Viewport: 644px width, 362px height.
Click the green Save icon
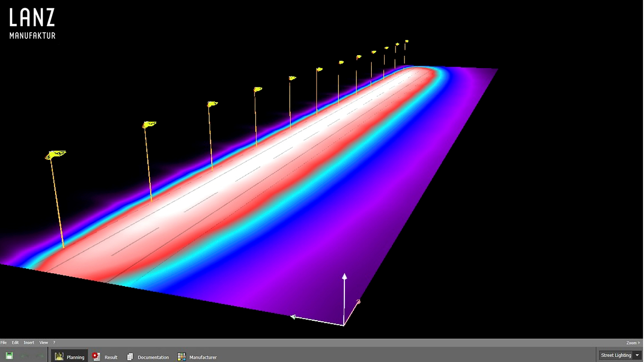tap(9, 356)
